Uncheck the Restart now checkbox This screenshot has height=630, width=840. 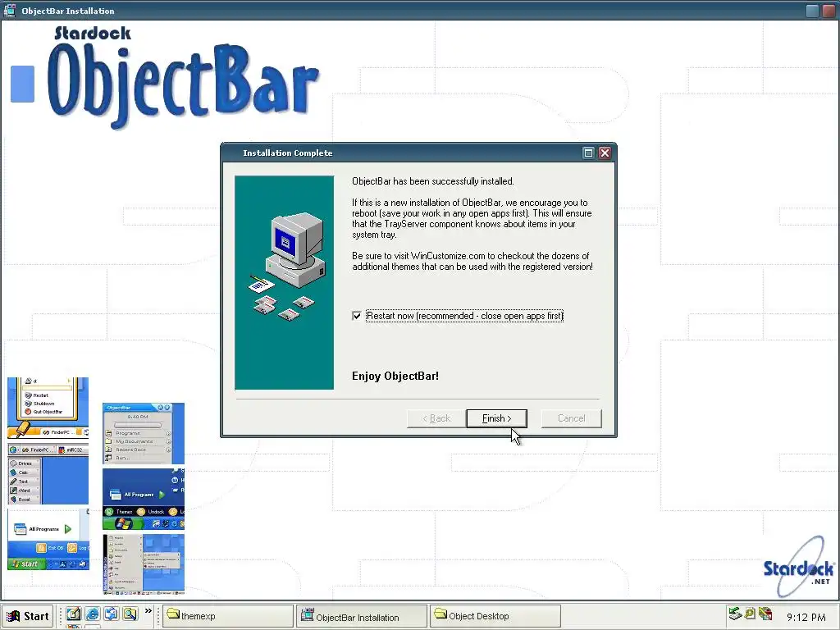(x=357, y=316)
